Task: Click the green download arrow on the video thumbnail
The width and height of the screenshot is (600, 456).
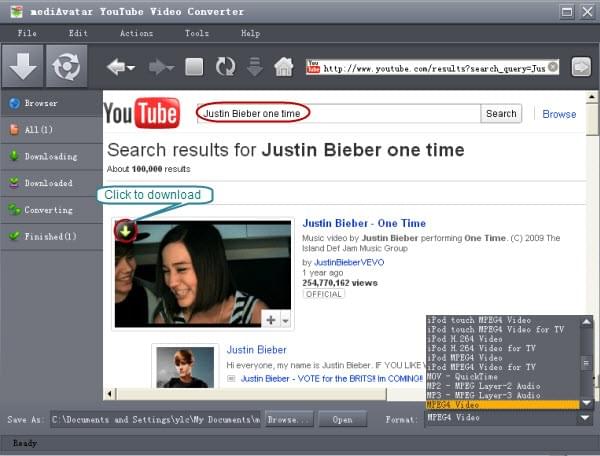Action: point(125,231)
